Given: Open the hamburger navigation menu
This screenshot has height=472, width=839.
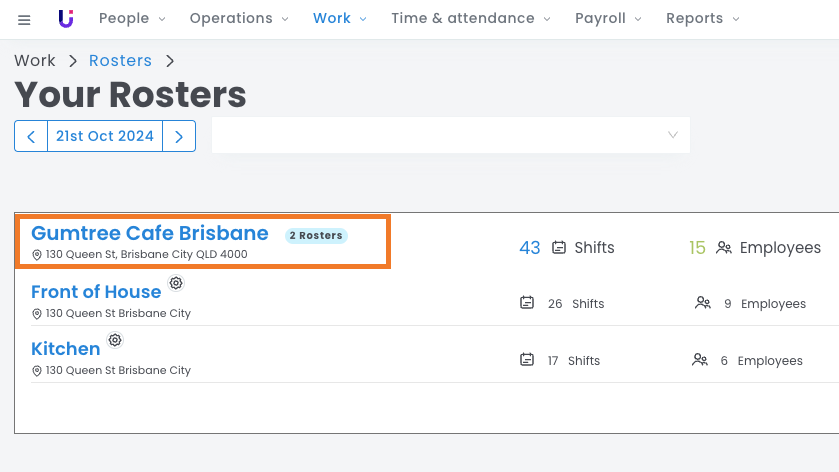Looking at the screenshot, I should [x=24, y=19].
